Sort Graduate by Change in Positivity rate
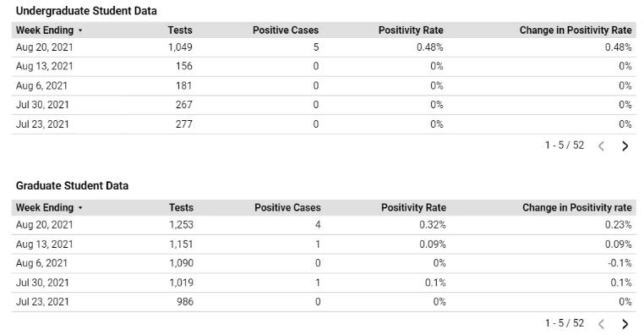The image size is (644, 335). click(x=577, y=207)
